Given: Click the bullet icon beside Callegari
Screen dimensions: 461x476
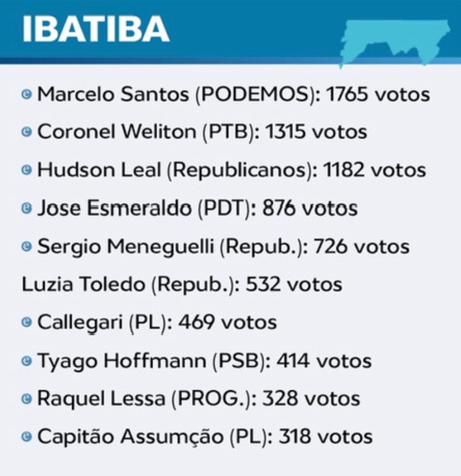Looking at the screenshot, I should pos(27,322).
